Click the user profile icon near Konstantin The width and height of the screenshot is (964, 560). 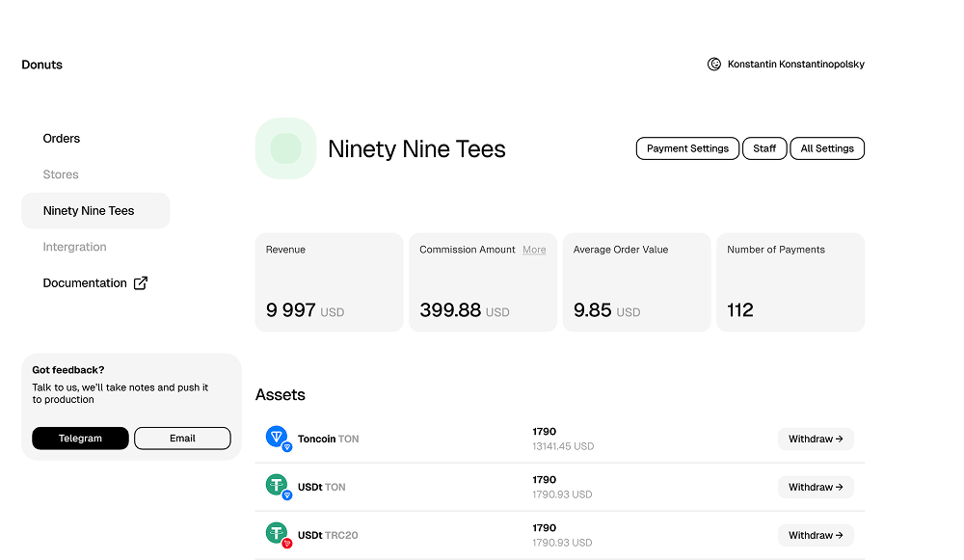click(714, 65)
